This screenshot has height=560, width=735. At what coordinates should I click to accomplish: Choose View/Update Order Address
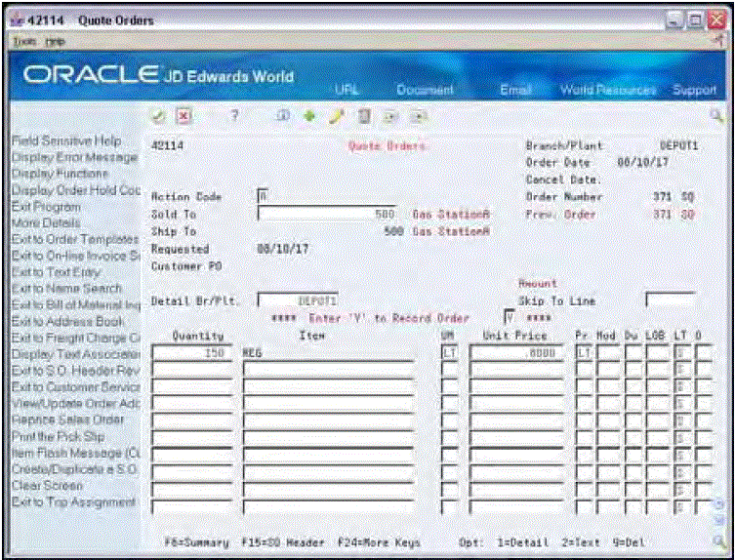coord(75,403)
